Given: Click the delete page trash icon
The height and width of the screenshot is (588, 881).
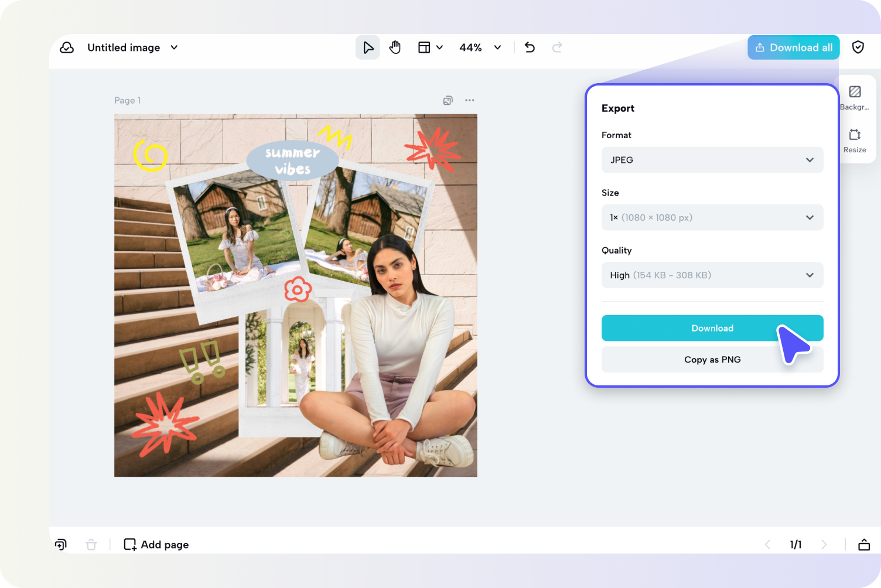Looking at the screenshot, I should [x=91, y=545].
